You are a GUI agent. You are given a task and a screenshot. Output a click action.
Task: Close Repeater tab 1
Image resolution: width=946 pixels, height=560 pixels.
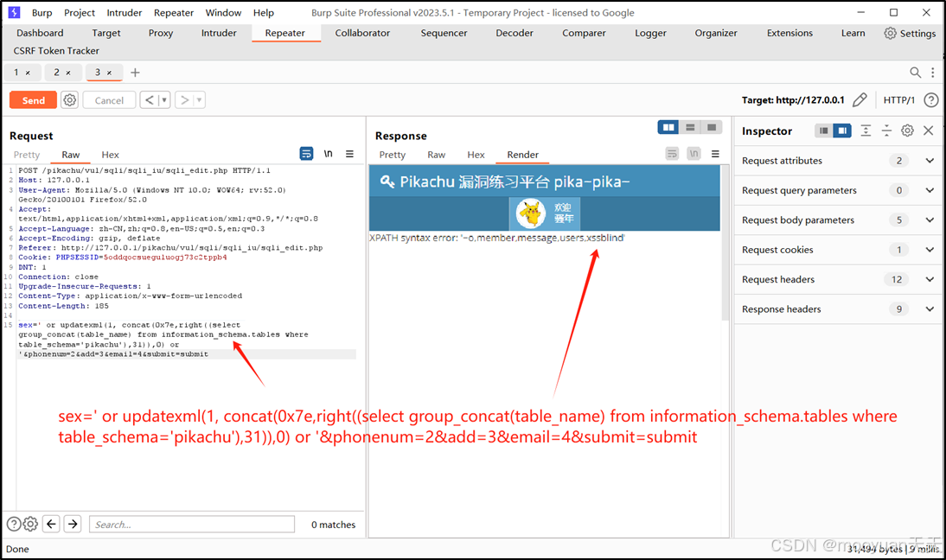click(28, 73)
